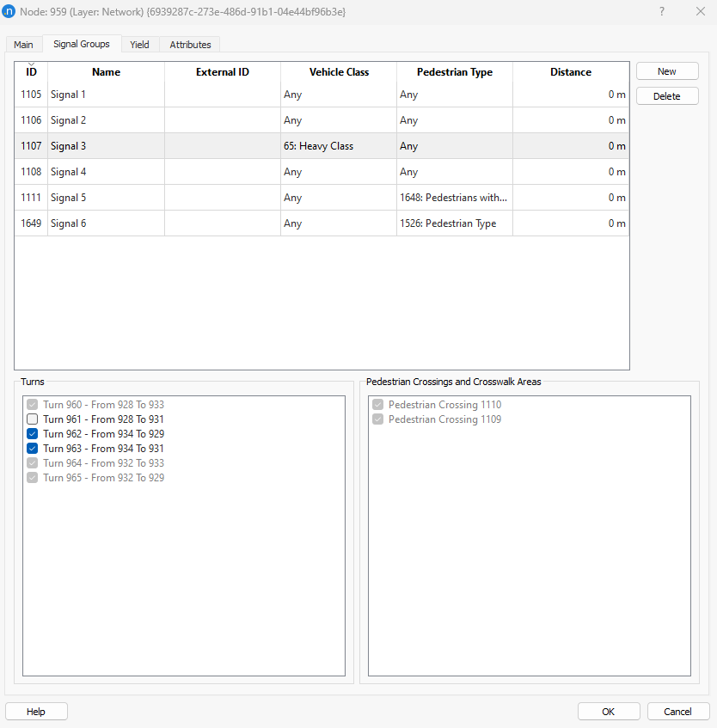This screenshot has width=717, height=728.
Task: Toggle the Pedestrian Crossing 1109 checkbox
Action: (377, 419)
